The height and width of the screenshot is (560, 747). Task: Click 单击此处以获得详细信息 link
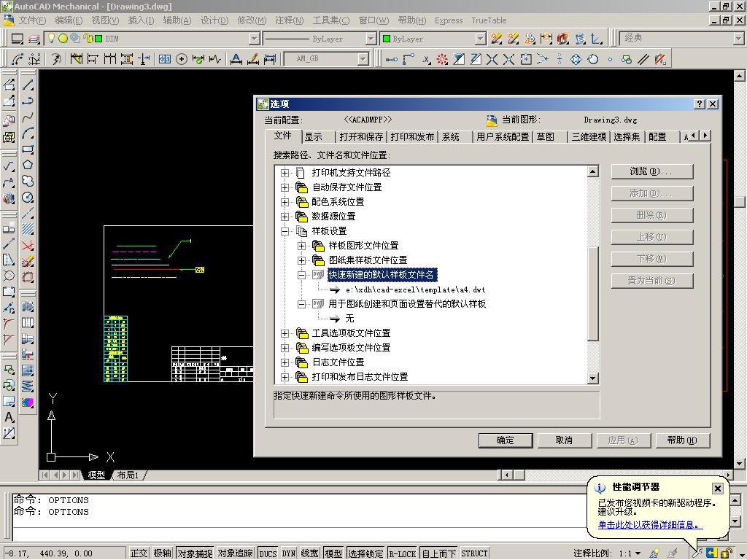pyautogui.click(x=650, y=525)
